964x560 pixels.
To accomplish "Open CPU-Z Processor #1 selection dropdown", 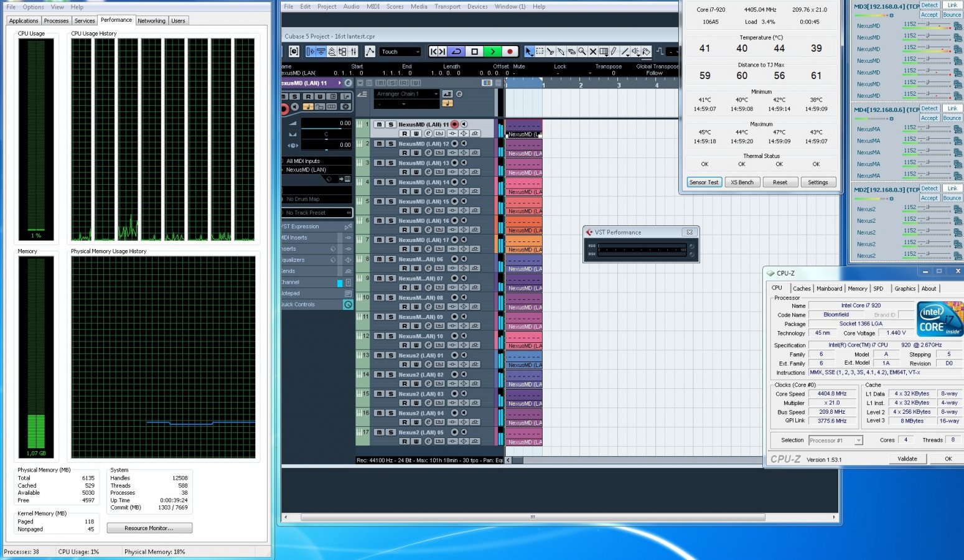I will point(836,441).
